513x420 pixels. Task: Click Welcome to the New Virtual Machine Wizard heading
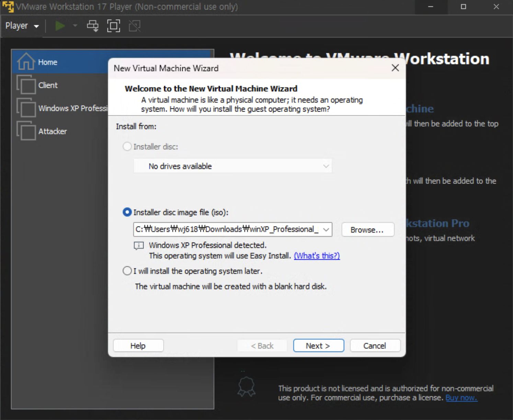tap(211, 89)
